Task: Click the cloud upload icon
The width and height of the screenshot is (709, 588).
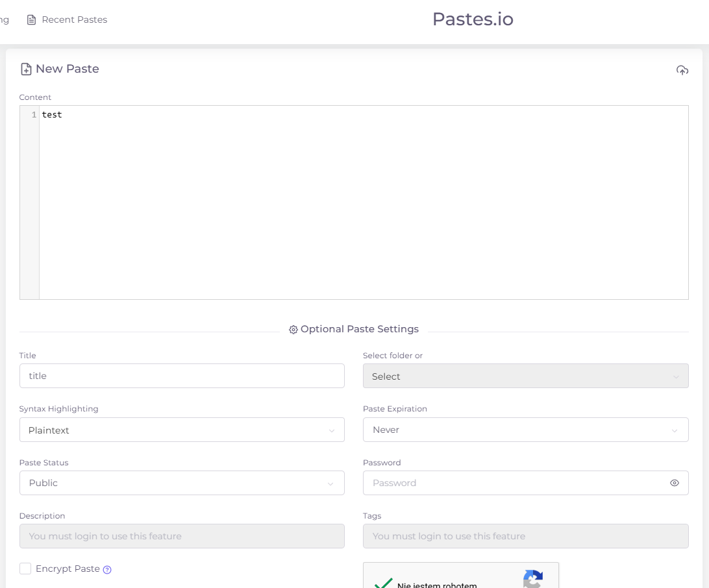Action: coord(682,70)
